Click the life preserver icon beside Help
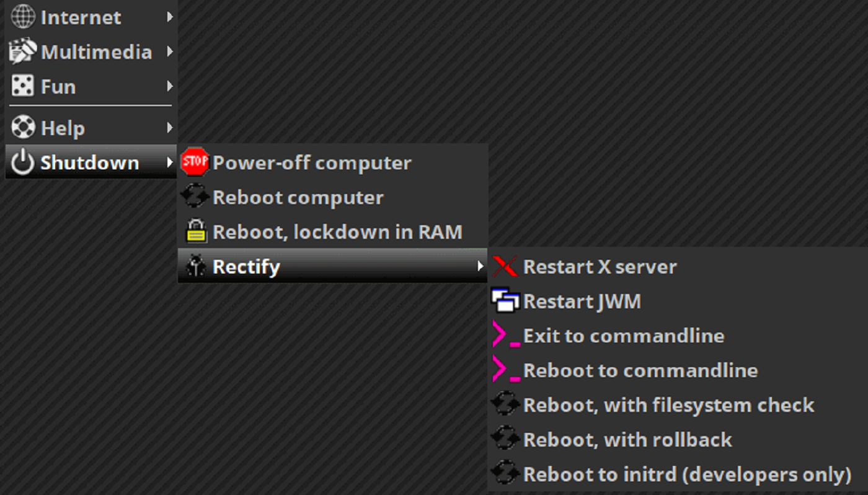Viewport: 868px width, 495px height. click(22, 127)
